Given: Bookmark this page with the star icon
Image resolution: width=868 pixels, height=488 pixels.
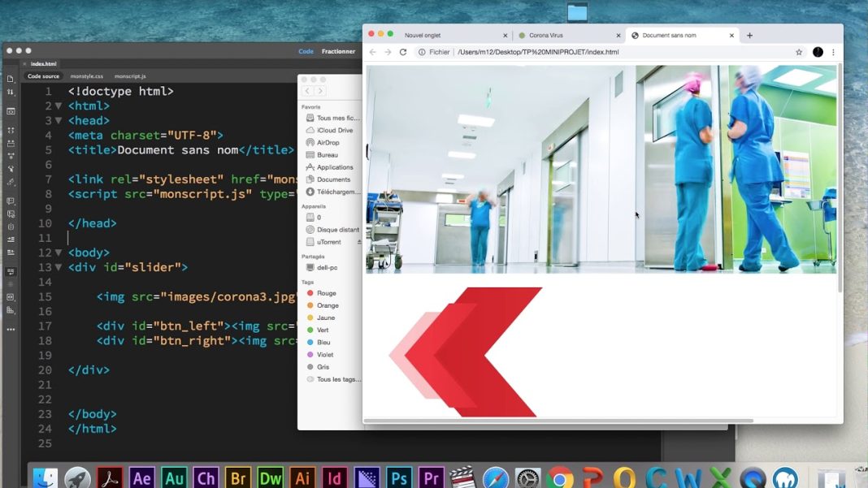Looking at the screenshot, I should (x=799, y=52).
